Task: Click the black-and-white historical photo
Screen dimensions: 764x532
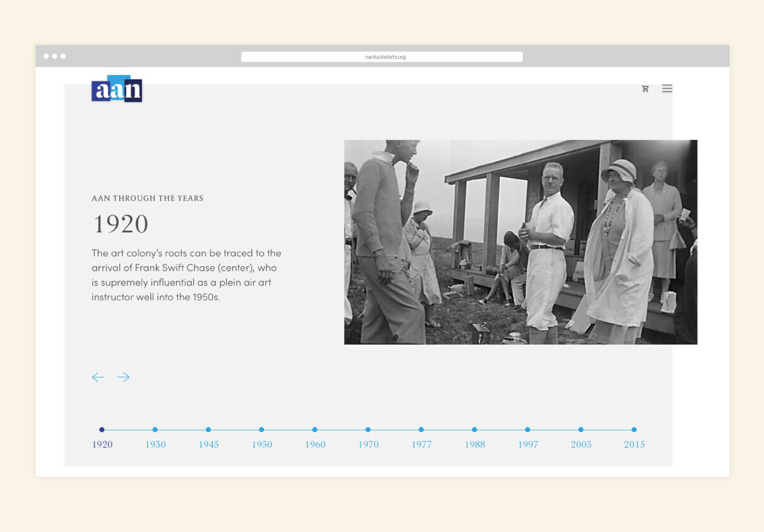Action: 520,242
